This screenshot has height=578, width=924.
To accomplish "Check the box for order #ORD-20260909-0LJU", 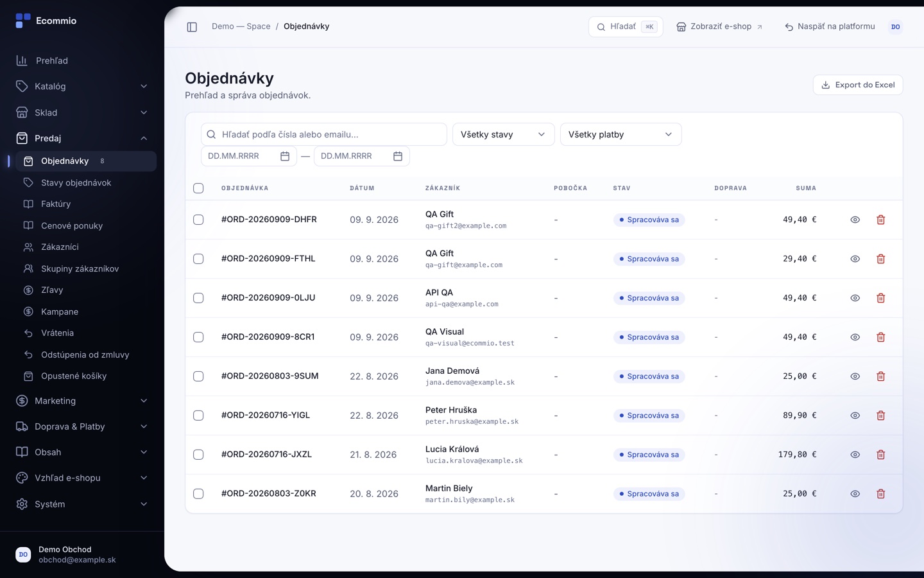I will tap(198, 298).
